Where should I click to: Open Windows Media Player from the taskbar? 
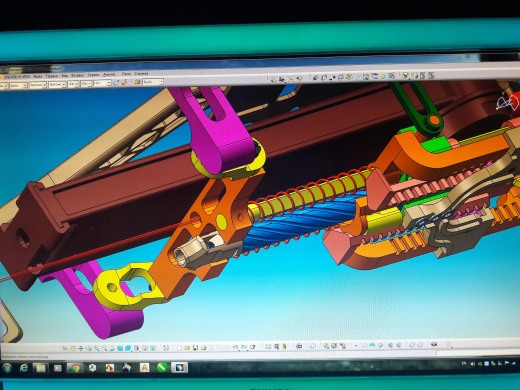58,368
